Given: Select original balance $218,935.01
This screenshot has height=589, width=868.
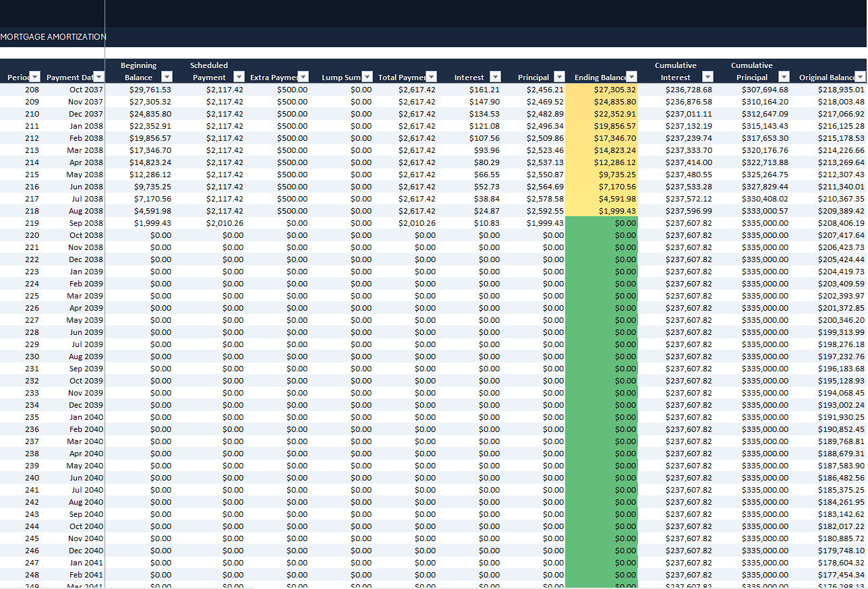Looking at the screenshot, I should click(841, 90).
